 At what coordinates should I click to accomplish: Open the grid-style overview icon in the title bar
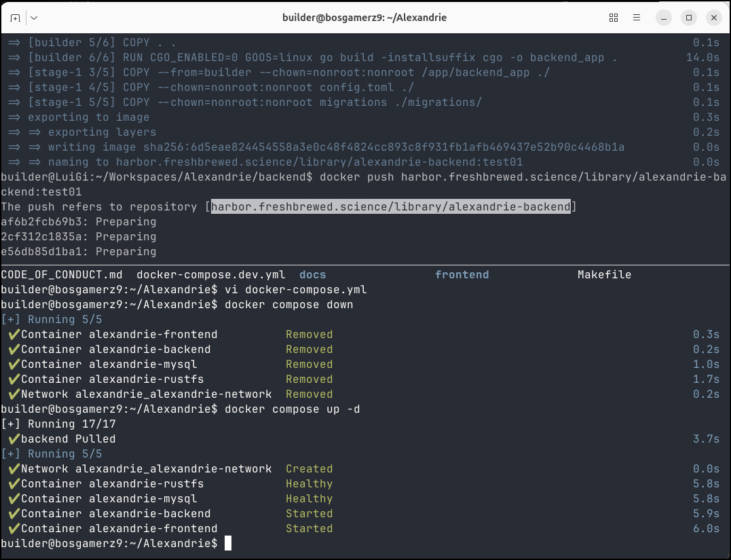click(614, 18)
